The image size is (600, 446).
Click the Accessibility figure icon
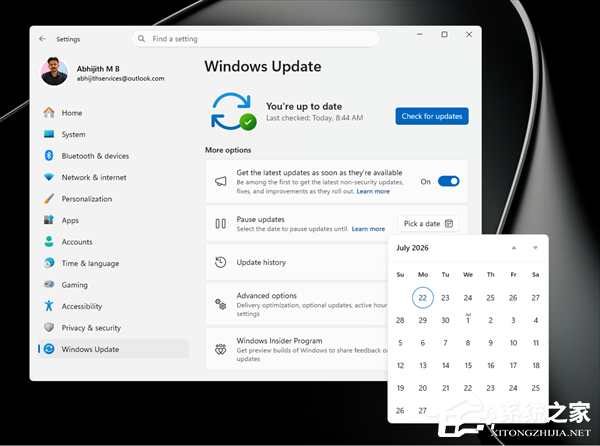point(49,306)
